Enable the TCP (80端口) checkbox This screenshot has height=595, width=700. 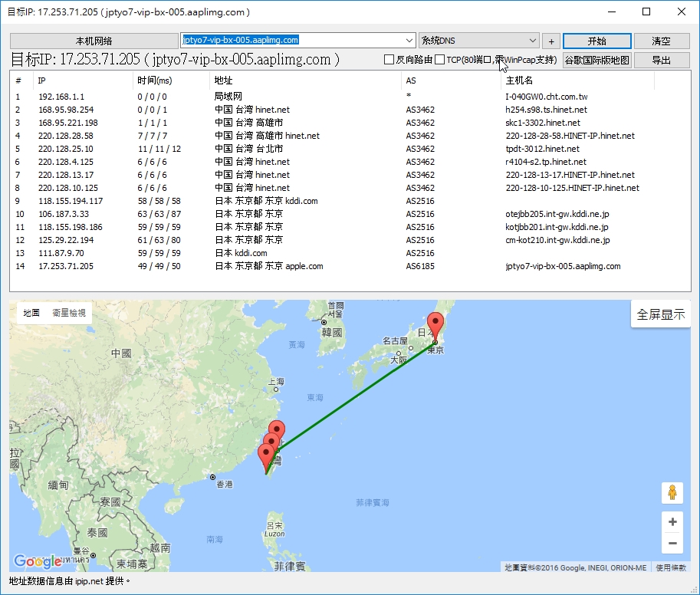click(x=440, y=59)
